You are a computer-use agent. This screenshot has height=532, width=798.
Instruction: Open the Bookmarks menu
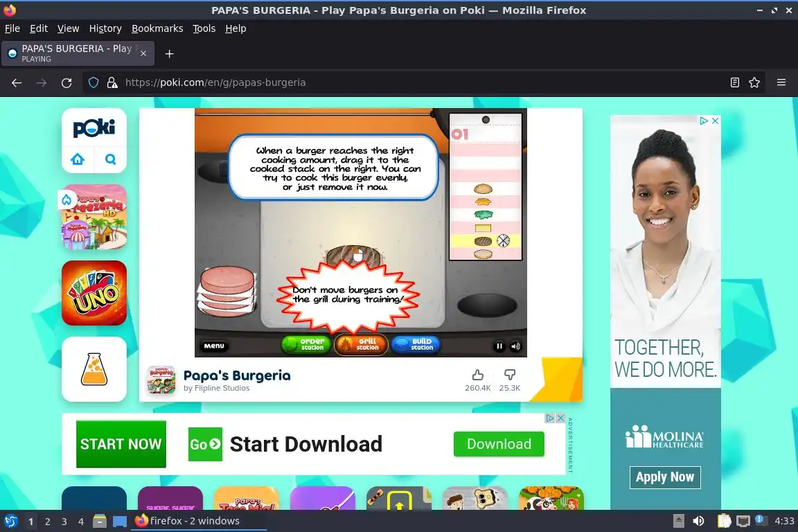pos(157,28)
